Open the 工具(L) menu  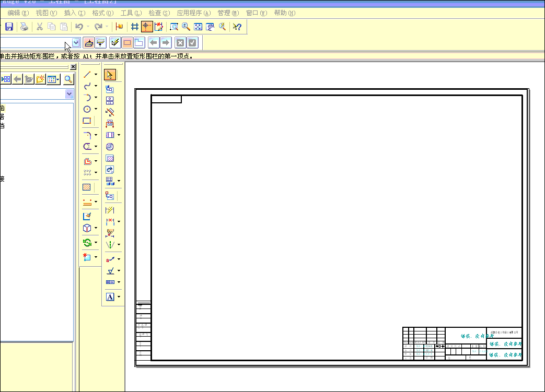click(131, 13)
